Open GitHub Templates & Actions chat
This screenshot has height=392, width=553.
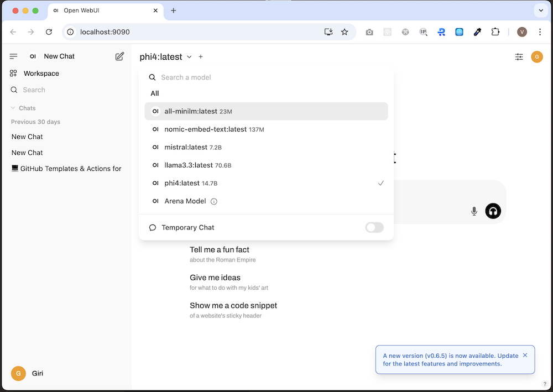[x=67, y=169]
